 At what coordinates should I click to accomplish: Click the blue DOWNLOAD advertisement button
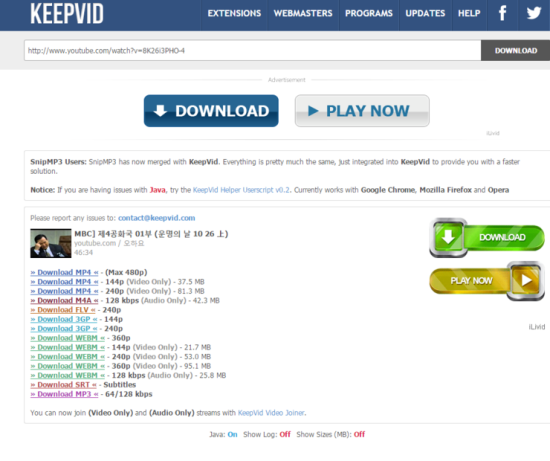211,111
